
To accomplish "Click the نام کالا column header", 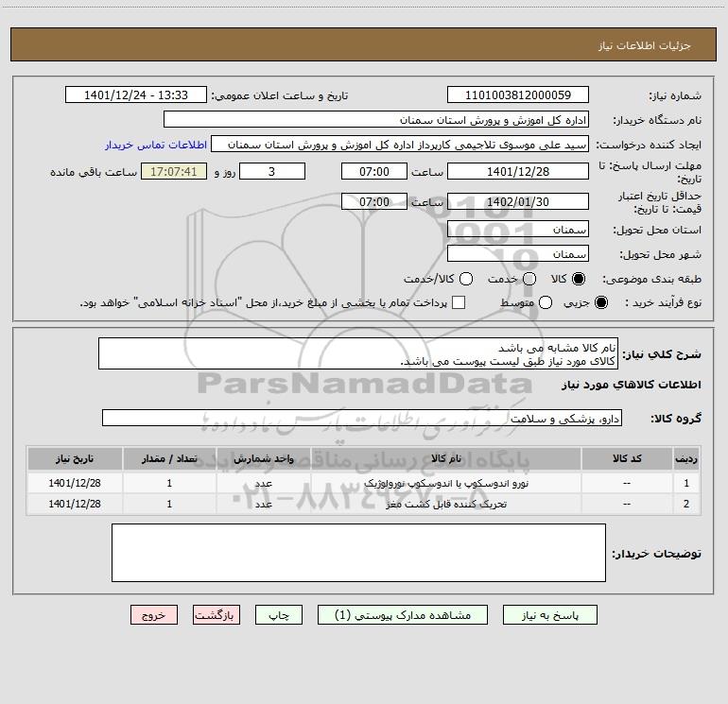I will point(446,458).
